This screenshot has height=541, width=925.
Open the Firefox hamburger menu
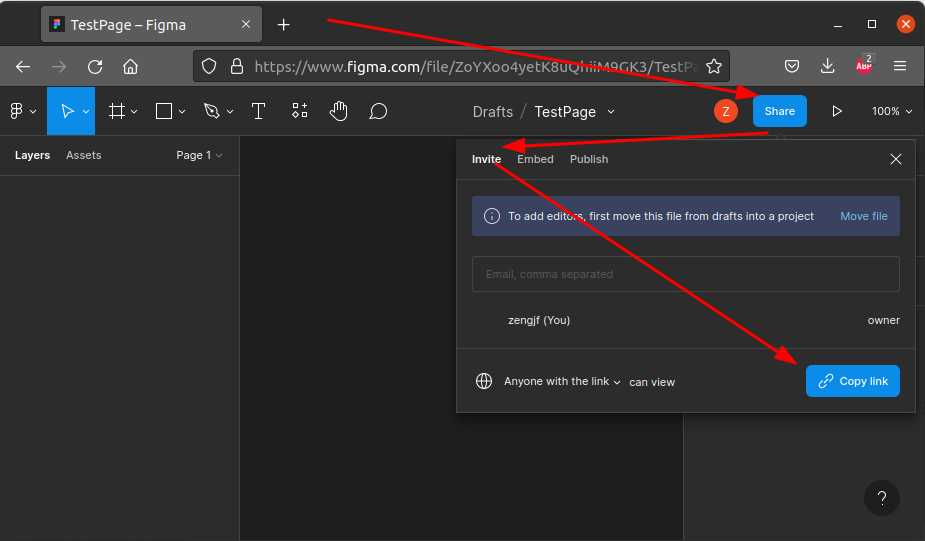pos(900,66)
